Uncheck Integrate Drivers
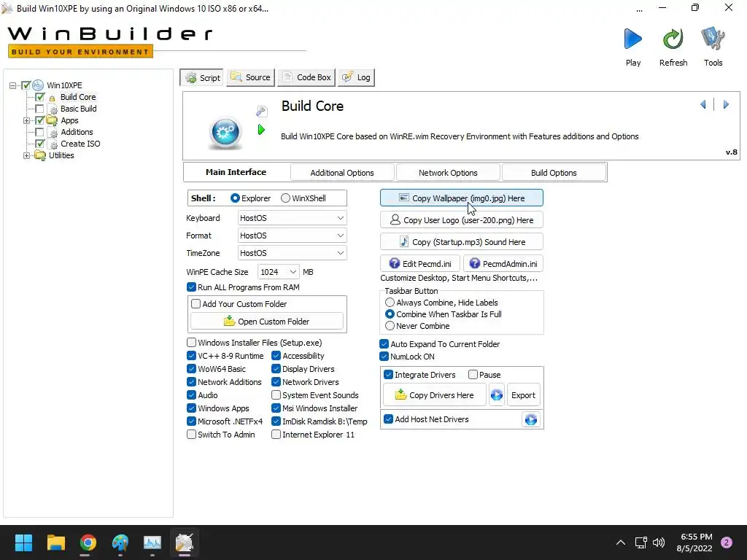 (388, 375)
